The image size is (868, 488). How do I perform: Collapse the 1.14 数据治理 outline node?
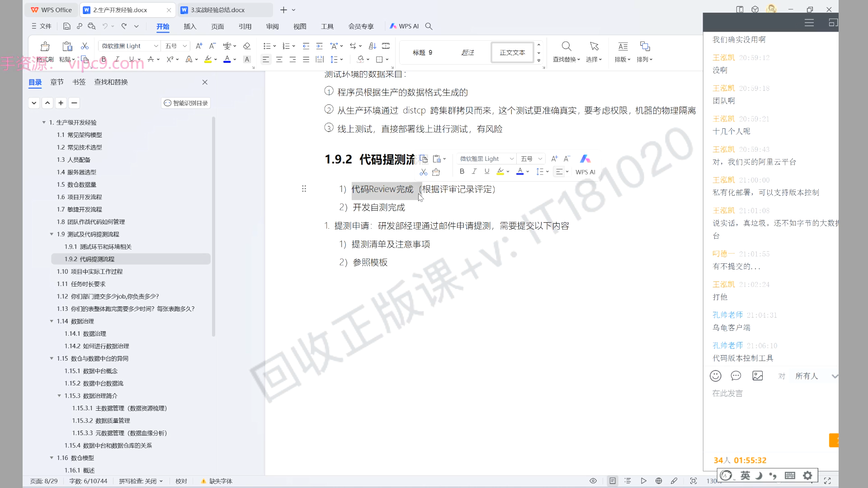pyautogui.click(x=52, y=321)
